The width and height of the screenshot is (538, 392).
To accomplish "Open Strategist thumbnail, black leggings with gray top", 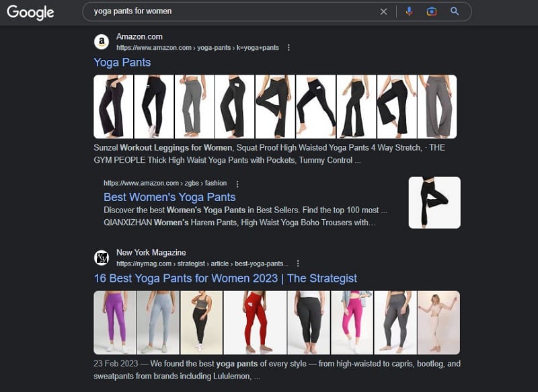I will [x=201, y=322].
